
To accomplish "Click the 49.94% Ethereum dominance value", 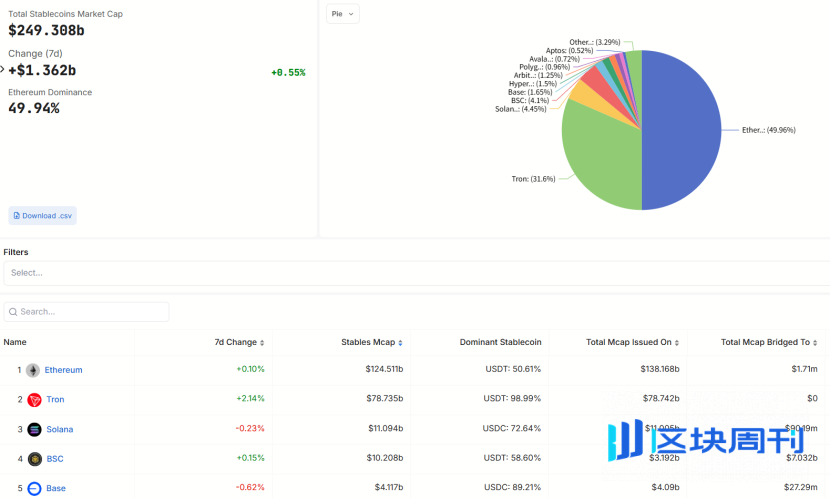I will point(34,108).
